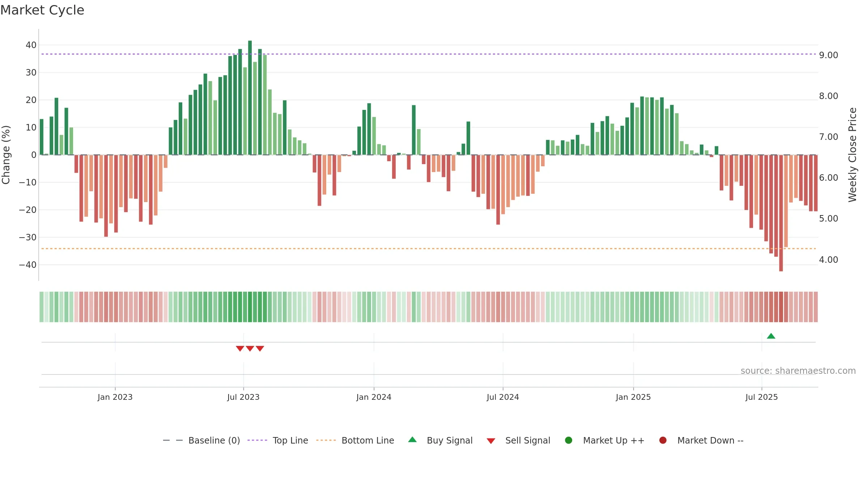Click the −40 change tick label

(28, 265)
